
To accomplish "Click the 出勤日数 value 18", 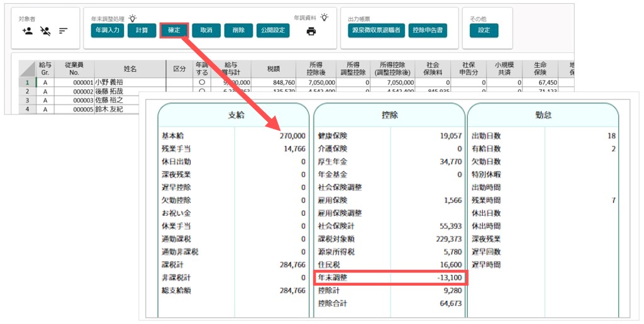I will (611, 136).
